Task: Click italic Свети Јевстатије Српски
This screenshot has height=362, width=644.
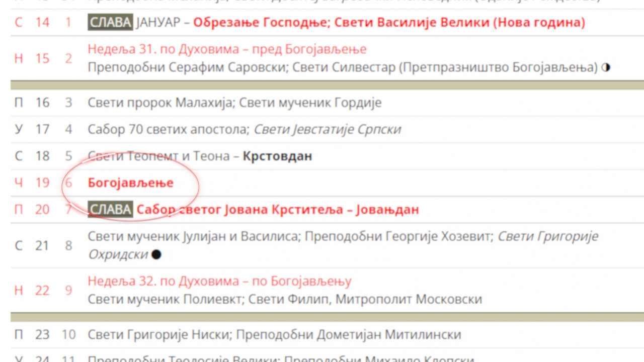Action: (x=327, y=129)
